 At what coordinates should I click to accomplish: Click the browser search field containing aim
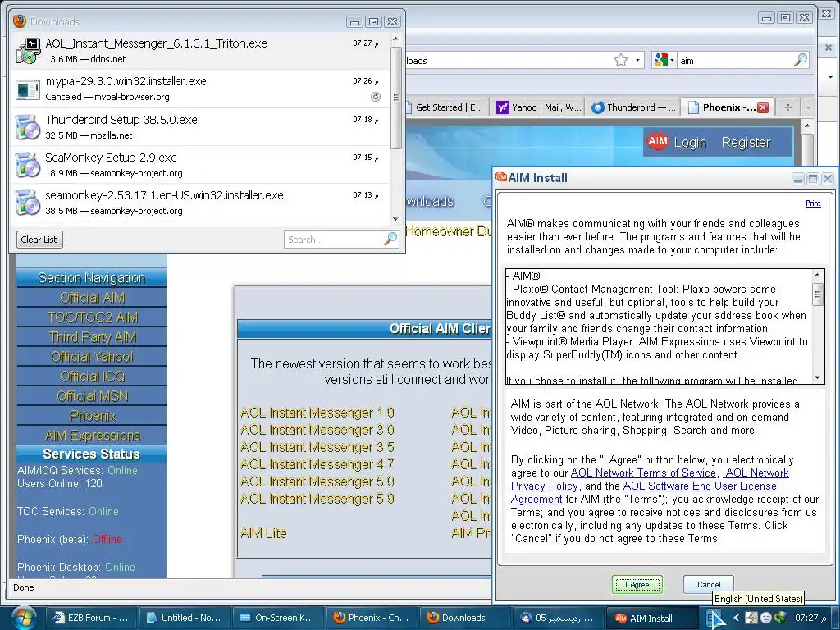[735, 61]
